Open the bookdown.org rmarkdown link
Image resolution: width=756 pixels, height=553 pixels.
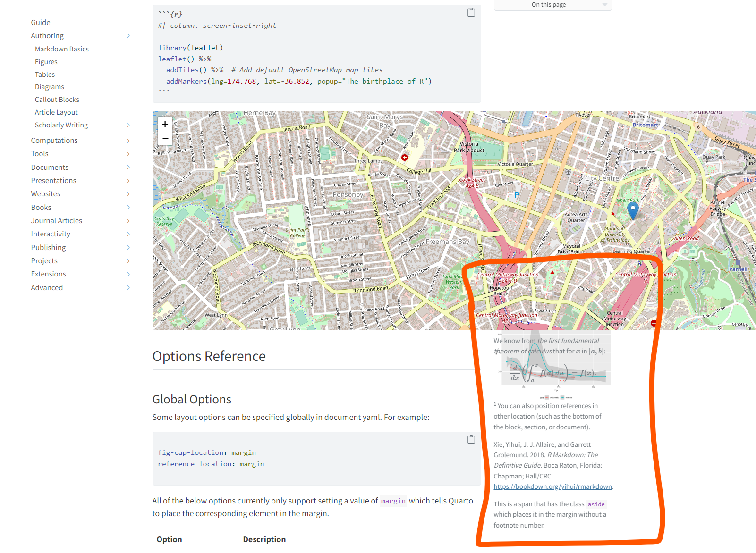[552, 486]
